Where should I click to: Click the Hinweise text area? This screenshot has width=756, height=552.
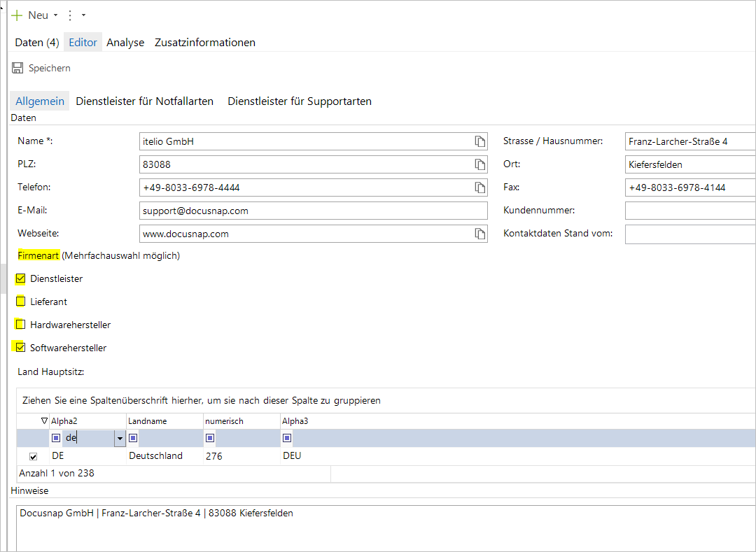(386, 528)
